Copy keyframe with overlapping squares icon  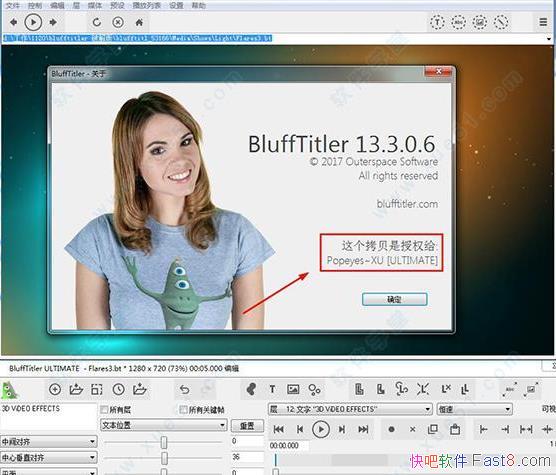pyautogui.click(x=433, y=429)
